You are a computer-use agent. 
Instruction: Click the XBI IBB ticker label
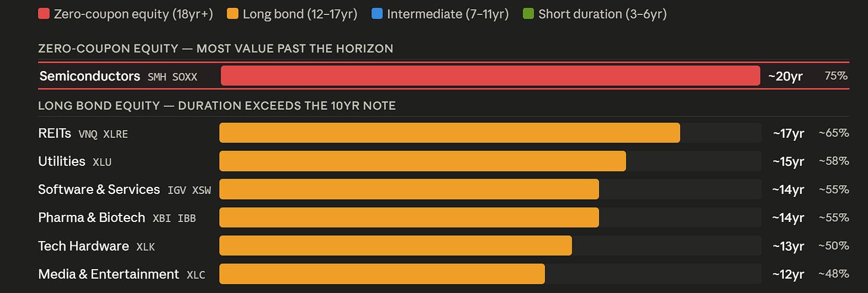pos(174,218)
